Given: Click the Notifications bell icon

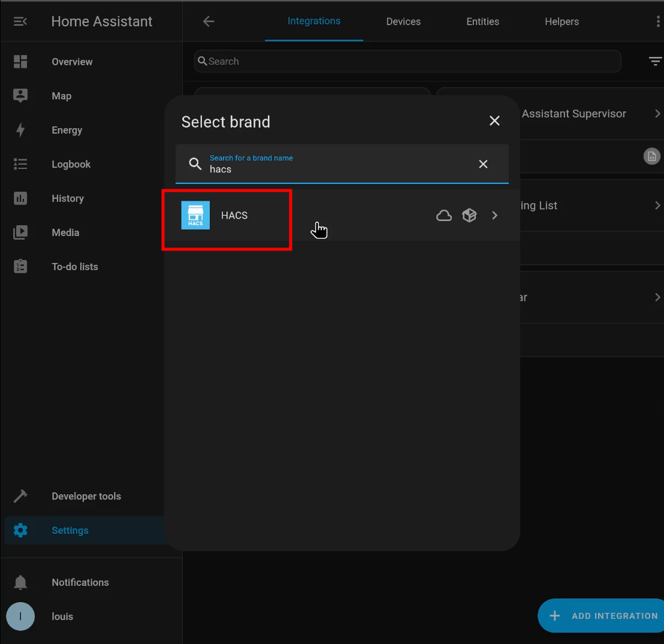Looking at the screenshot, I should pos(20,583).
